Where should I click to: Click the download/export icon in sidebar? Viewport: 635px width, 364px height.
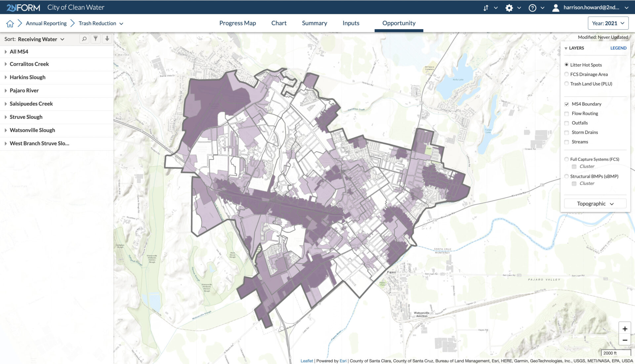pyautogui.click(x=107, y=39)
